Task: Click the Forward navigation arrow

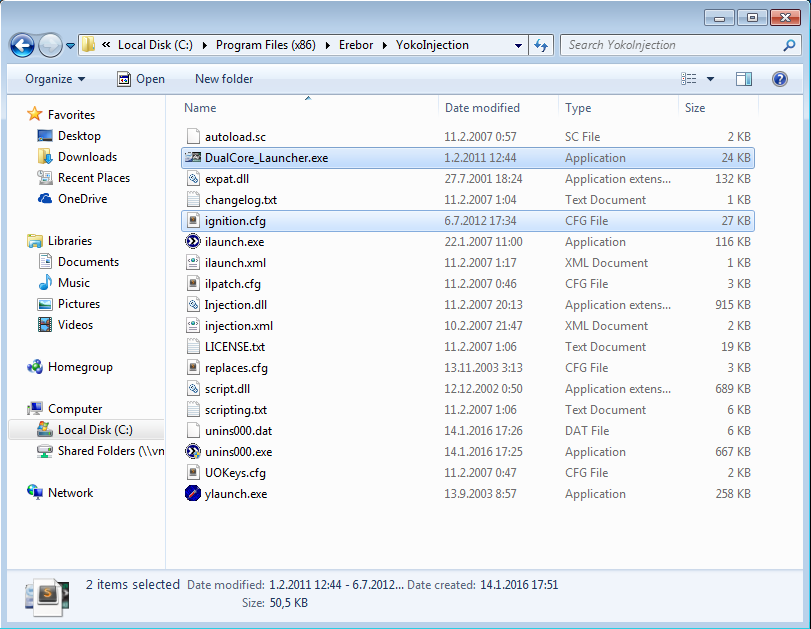Action: (x=50, y=46)
